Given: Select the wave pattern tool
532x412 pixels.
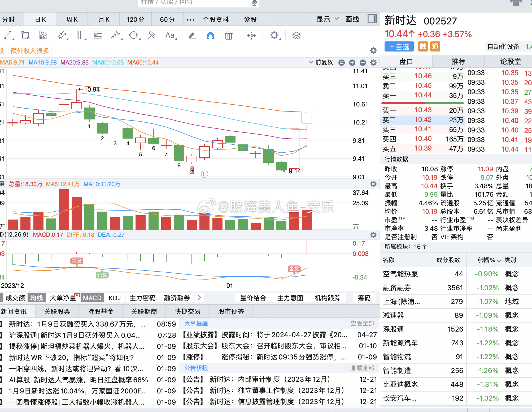Looking at the screenshot, I should point(116,35).
